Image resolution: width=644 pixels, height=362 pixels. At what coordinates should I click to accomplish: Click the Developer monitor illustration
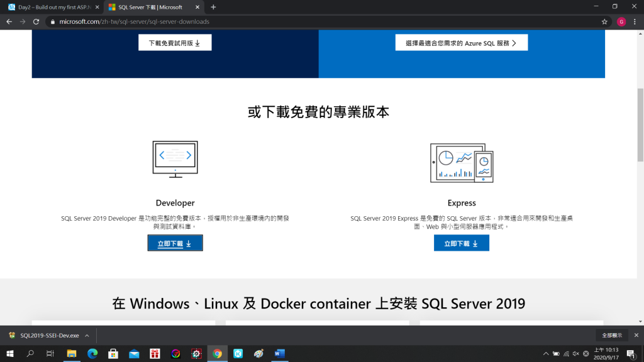point(175,159)
